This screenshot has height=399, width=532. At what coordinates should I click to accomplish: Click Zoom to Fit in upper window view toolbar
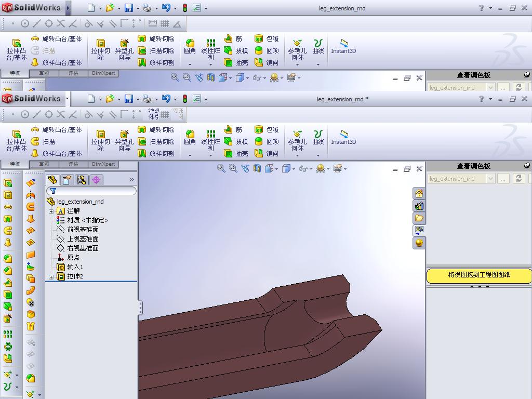pos(175,77)
